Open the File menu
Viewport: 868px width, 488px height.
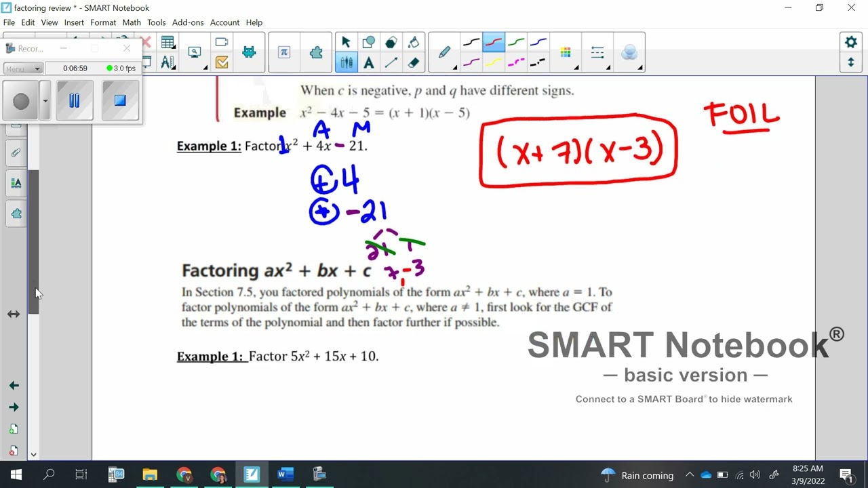(9, 22)
